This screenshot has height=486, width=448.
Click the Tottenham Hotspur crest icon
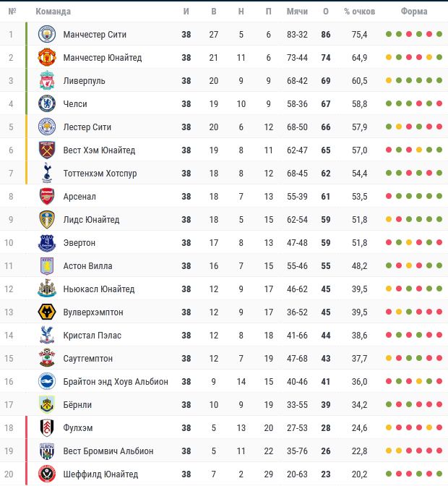(x=47, y=174)
